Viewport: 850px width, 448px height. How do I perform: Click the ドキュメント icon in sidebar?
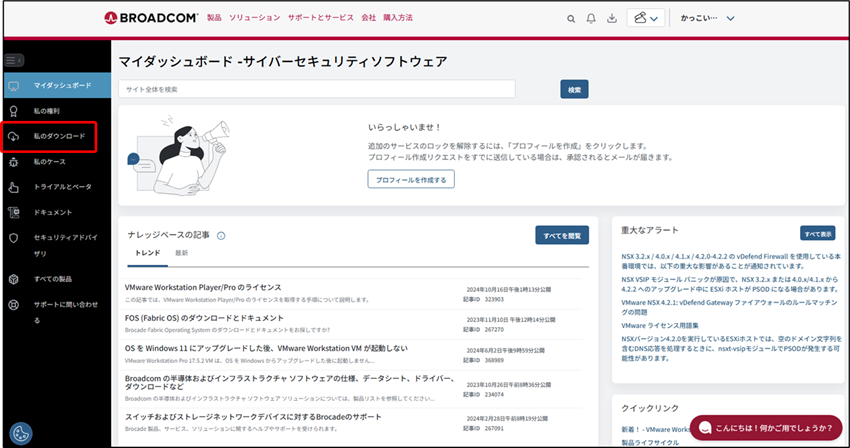[14, 213]
